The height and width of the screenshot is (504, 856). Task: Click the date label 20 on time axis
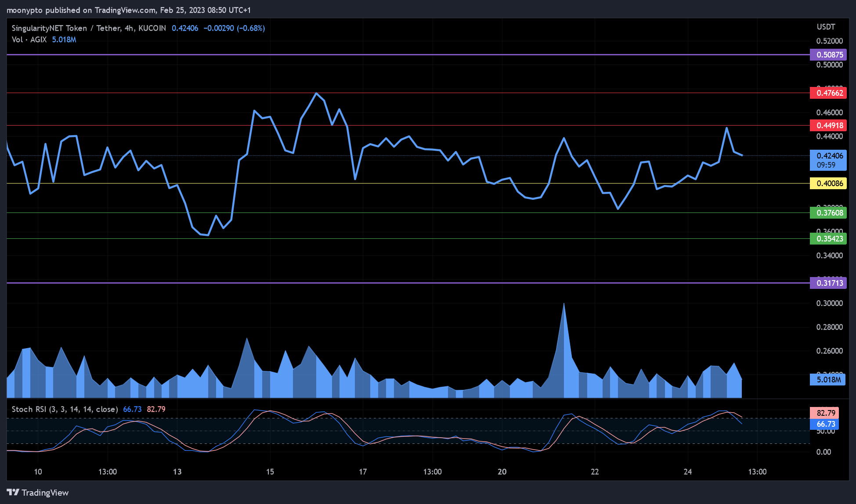(x=502, y=472)
